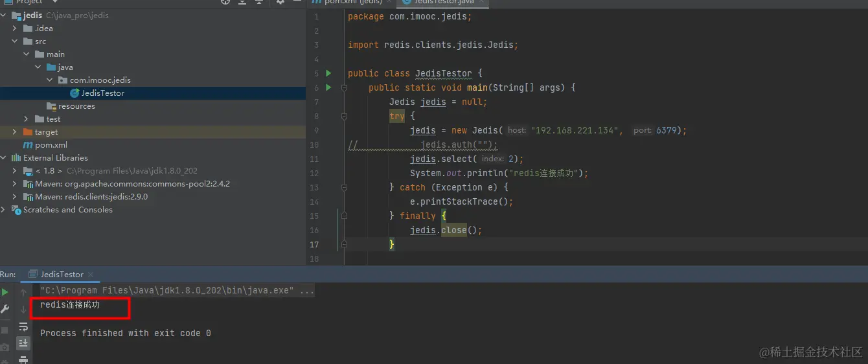Click the camera thread dump icon
868x364 pixels.
pyautogui.click(x=5, y=348)
